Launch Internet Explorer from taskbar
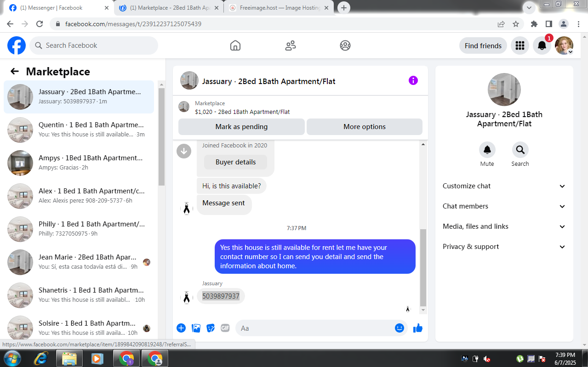The height and width of the screenshot is (367, 588). (x=41, y=358)
